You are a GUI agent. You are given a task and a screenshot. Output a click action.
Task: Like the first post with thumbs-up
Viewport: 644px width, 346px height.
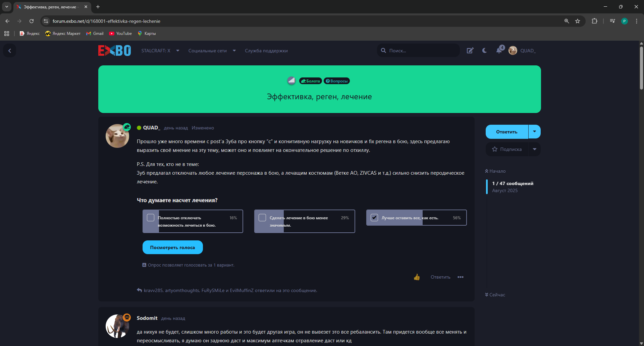(417, 277)
